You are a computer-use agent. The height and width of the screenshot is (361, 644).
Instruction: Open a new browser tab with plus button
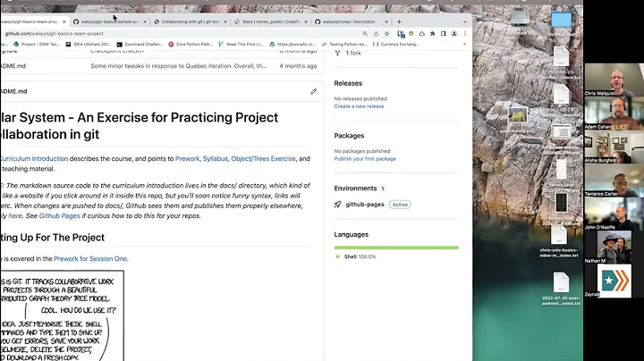click(399, 21)
